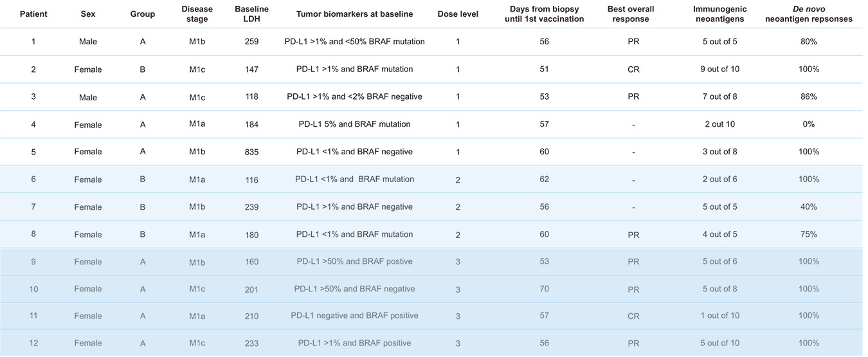Image resolution: width=868 pixels, height=357 pixels.
Task: Select the 70 days from biopsy cell
Action: [545, 289]
